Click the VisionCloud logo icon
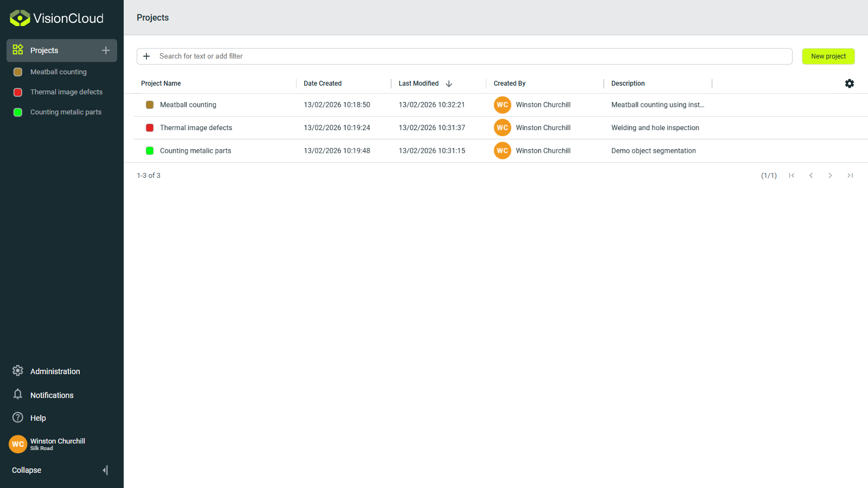 point(20,18)
